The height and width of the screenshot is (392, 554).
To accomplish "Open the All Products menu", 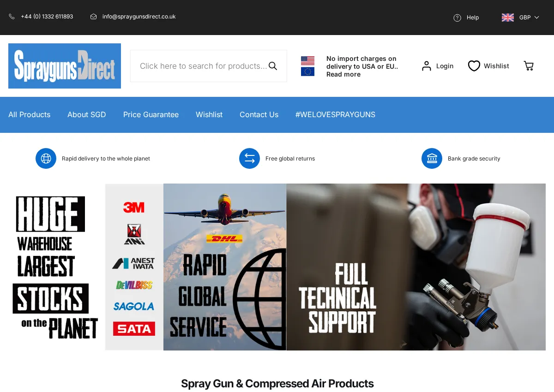I will 29,114.
